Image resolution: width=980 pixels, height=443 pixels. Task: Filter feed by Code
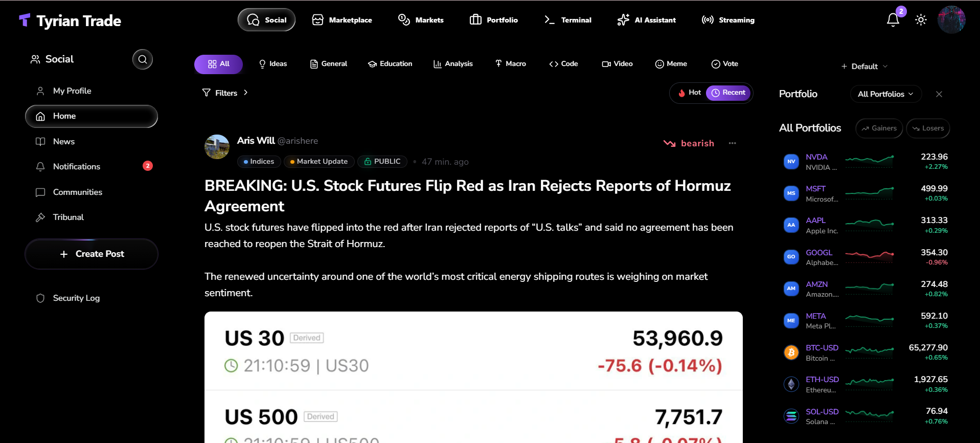click(563, 64)
